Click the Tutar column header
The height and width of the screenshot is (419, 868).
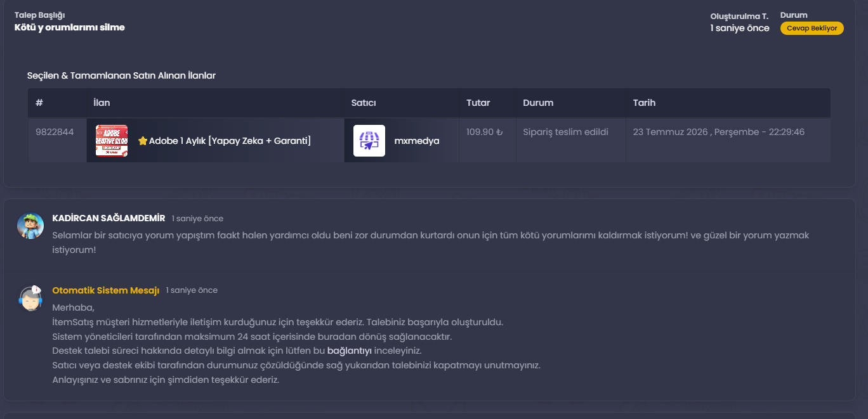point(478,103)
